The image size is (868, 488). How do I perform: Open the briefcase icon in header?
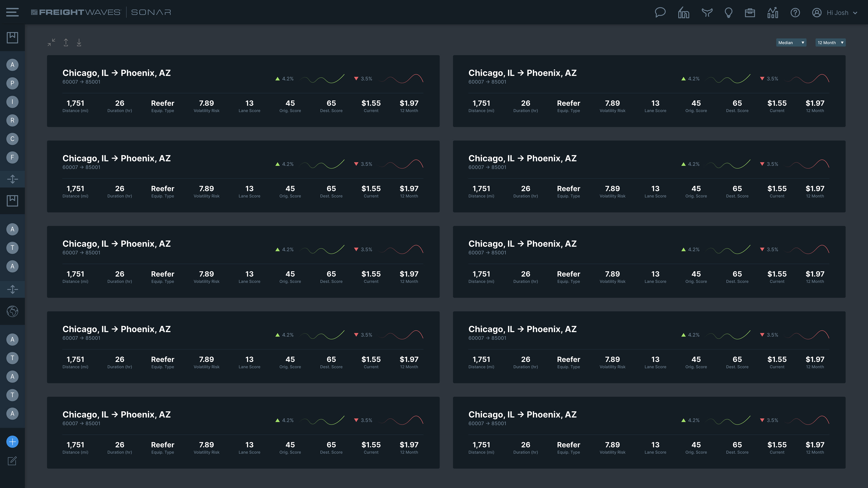[x=750, y=12]
